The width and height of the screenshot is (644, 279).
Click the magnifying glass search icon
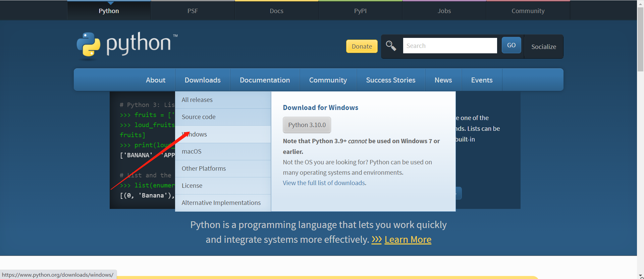(391, 46)
